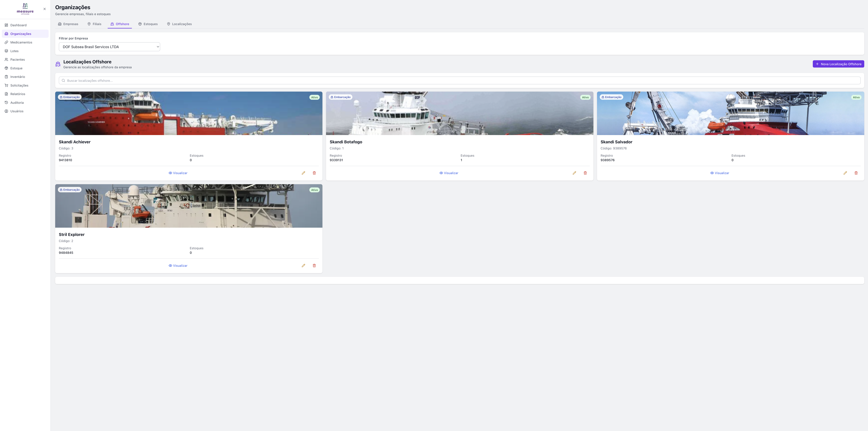This screenshot has width=868, height=431.
Task: Open the Localizações tab
Action: click(180, 24)
